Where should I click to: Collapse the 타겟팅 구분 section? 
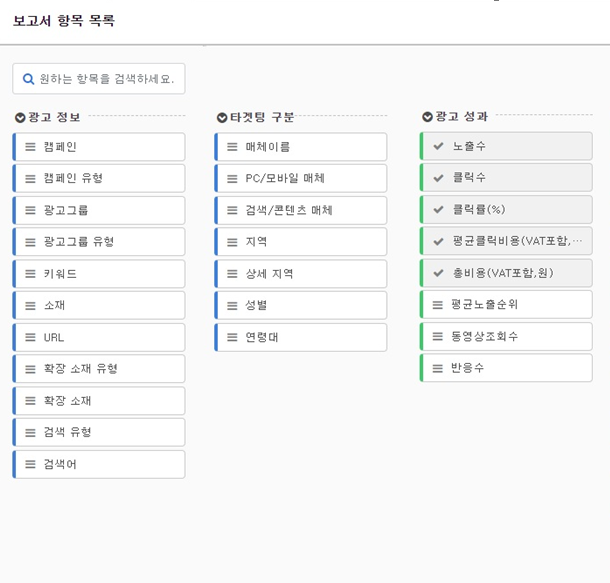click(x=222, y=117)
